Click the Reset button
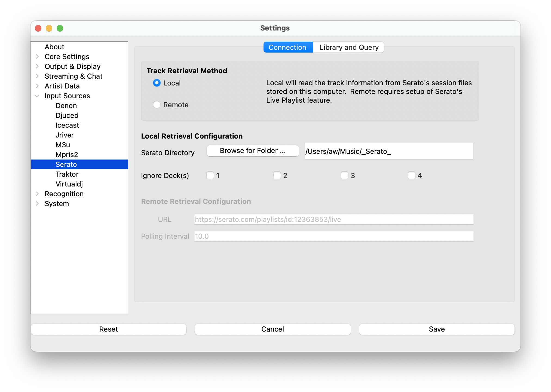551x392 pixels. (108, 329)
